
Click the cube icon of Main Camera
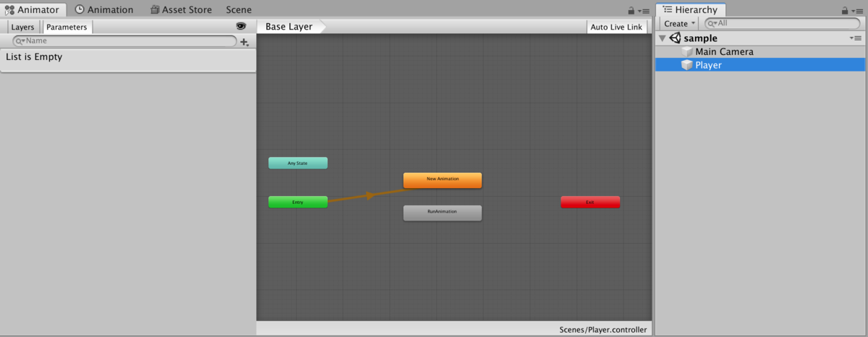tap(687, 52)
